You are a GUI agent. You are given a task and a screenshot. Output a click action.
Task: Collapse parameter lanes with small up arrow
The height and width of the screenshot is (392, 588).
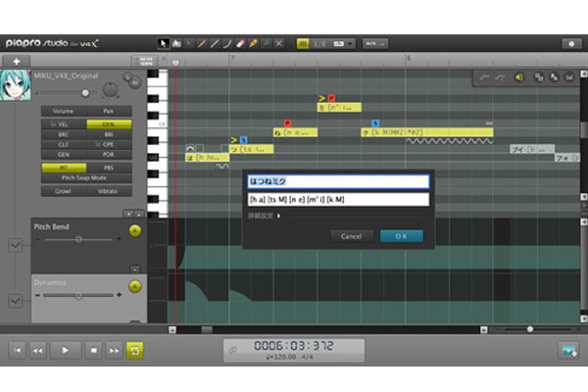139,215
